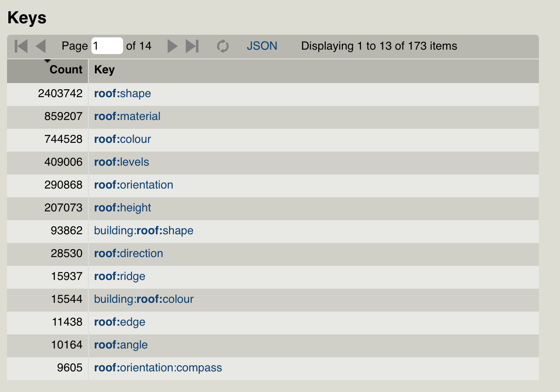View the roof:ridge key details
This screenshot has height=392, width=560.
tap(120, 276)
